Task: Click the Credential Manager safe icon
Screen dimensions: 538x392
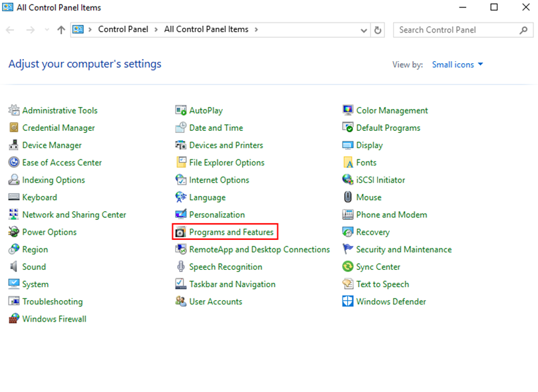Action: pyautogui.click(x=14, y=128)
